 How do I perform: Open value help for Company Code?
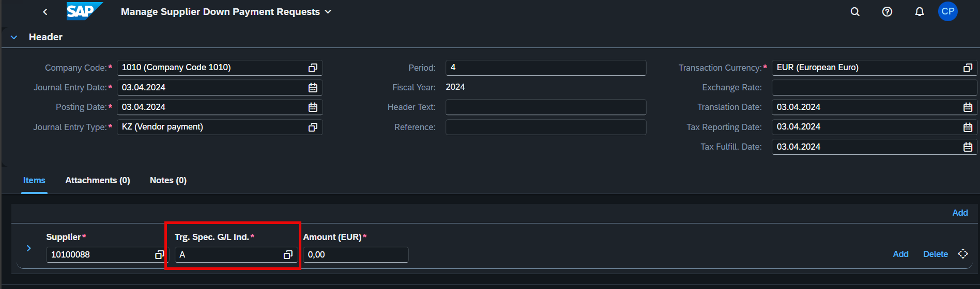coord(313,68)
